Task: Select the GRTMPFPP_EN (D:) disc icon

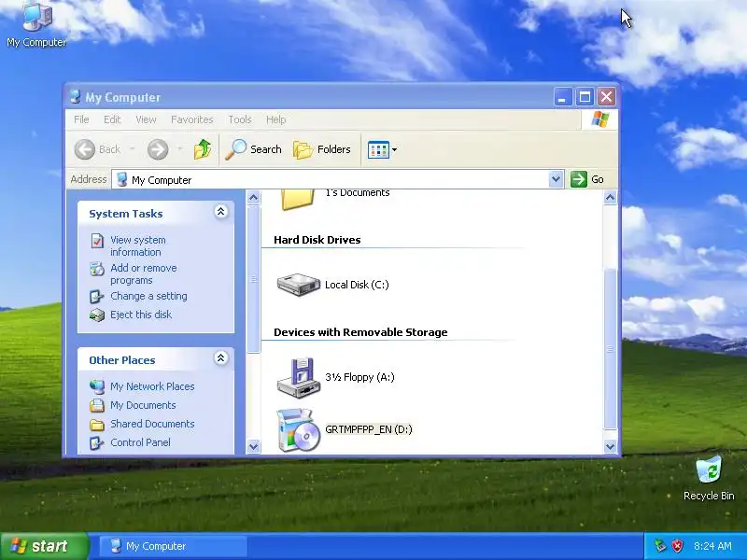Action: [x=298, y=430]
